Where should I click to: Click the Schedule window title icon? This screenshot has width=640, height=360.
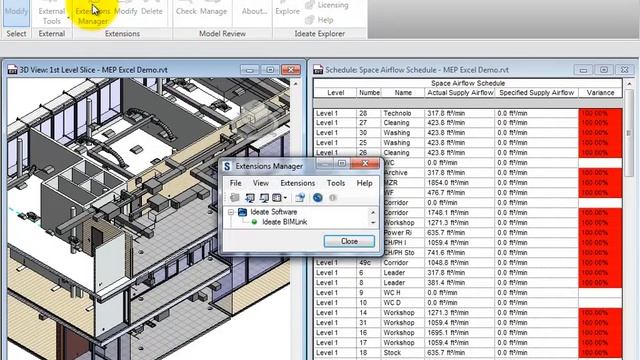(318, 70)
